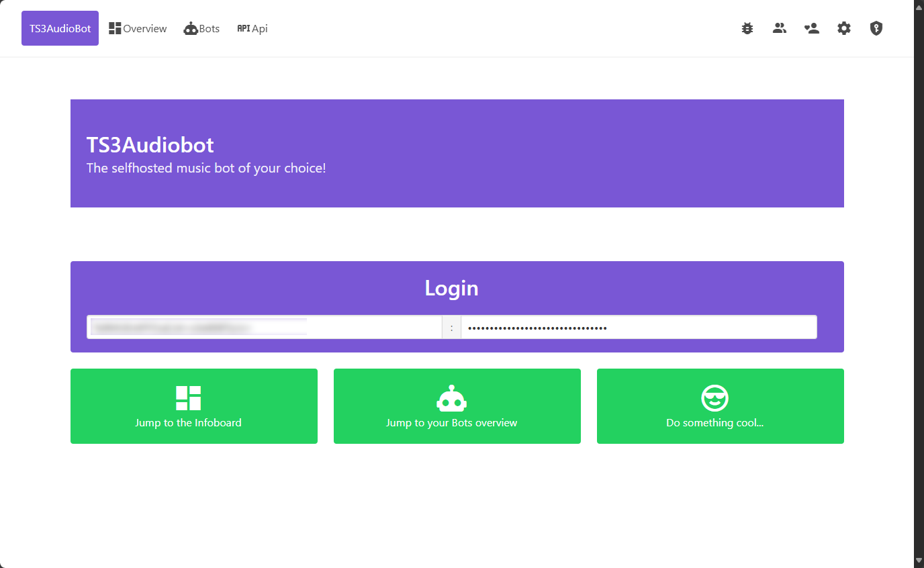Screen dimensions: 924x568
Task: Click the Jump to the Infoboard card
Action: click(194, 406)
